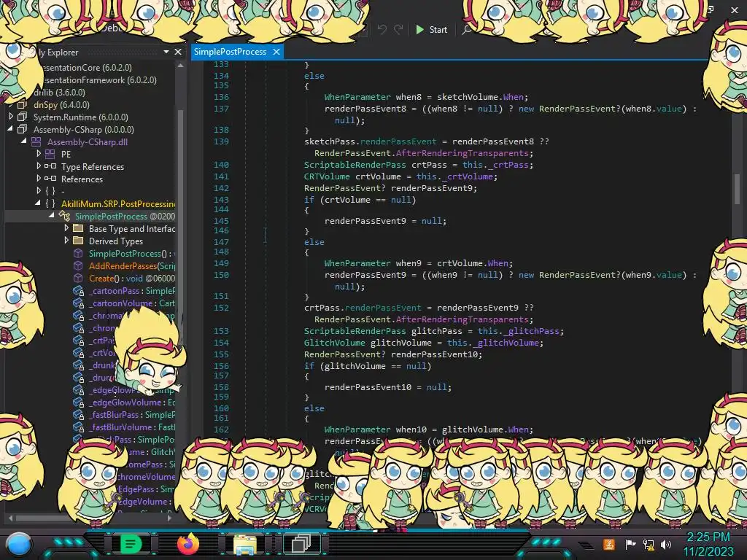The width and height of the screenshot is (747, 560).
Task: Click the Redo arrow in toolbar
Action: tap(398, 29)
